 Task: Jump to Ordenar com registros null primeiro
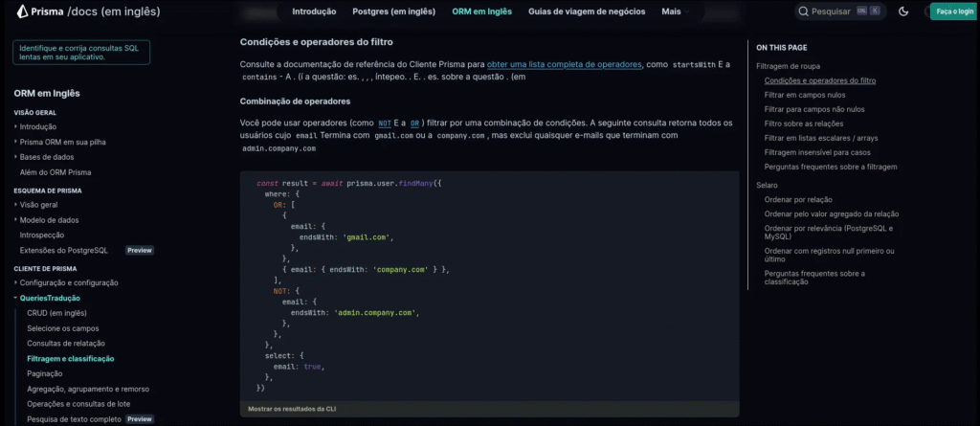pyautogui.click(x=830, y=256)
